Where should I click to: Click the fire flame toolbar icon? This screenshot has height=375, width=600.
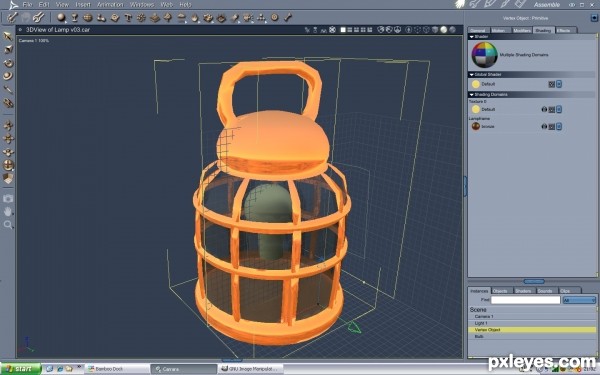pos(195,18)
